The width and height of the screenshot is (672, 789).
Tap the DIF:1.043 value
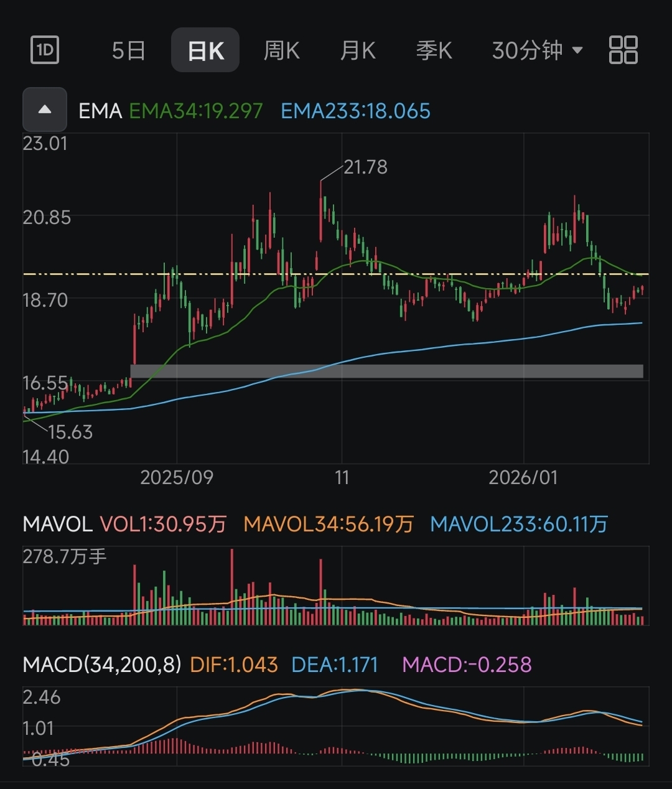pos(234,665)
